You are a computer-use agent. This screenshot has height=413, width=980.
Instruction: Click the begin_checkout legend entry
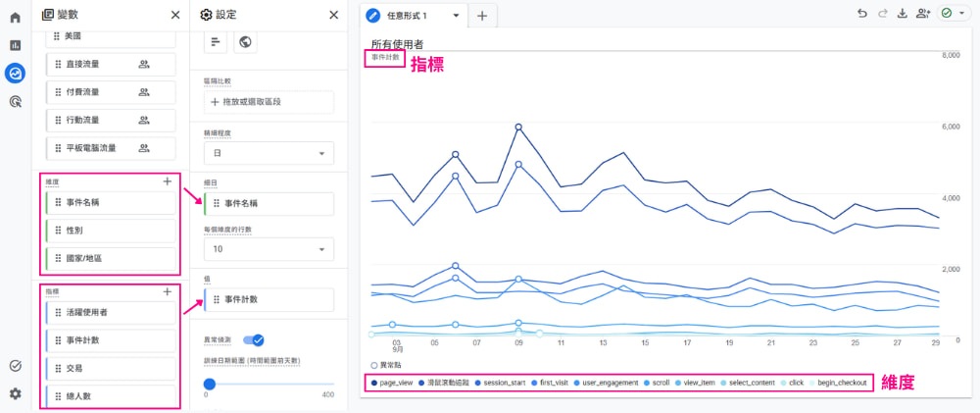(x=838, y=383)
